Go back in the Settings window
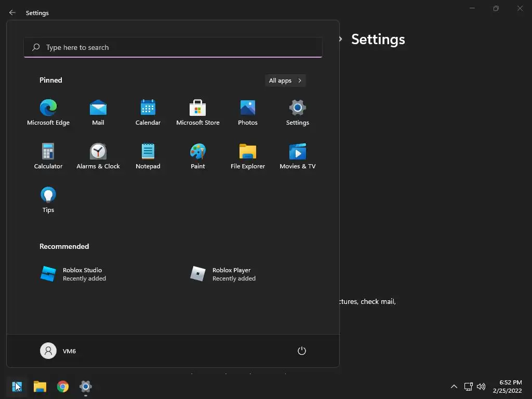This screenshot has height=399, width=532. coord(12,12)
